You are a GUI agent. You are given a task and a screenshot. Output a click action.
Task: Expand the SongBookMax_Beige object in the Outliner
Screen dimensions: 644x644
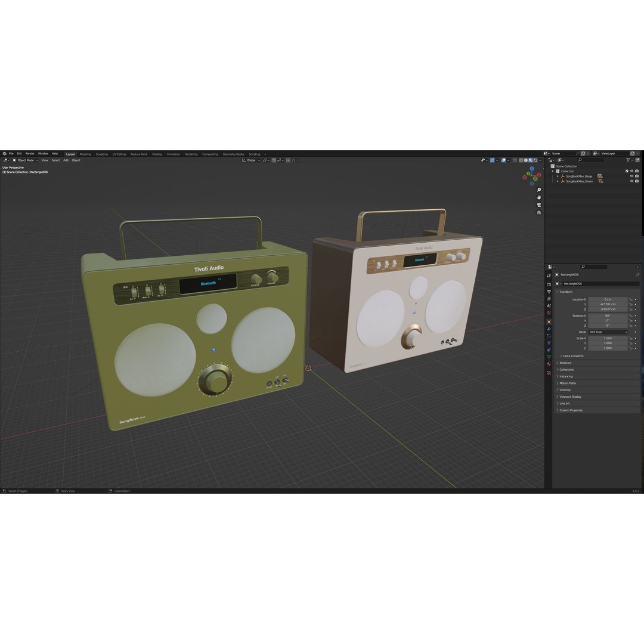[557, 176]
